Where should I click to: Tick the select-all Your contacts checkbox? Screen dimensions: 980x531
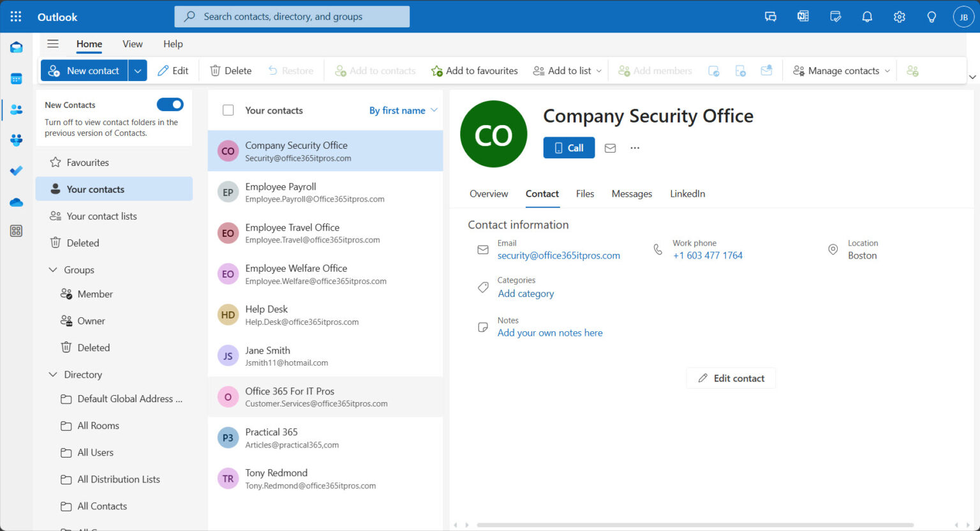pos(228,110)
